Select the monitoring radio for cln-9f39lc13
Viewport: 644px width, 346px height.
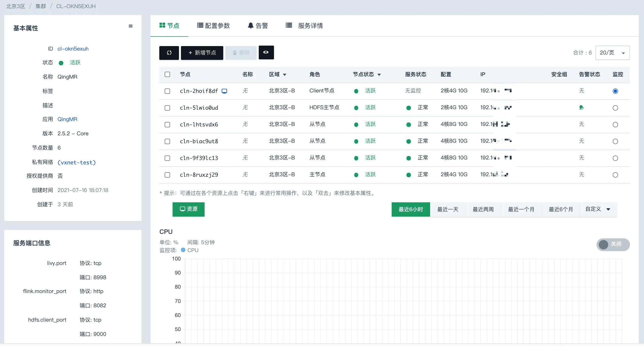(x=615, y=158)
